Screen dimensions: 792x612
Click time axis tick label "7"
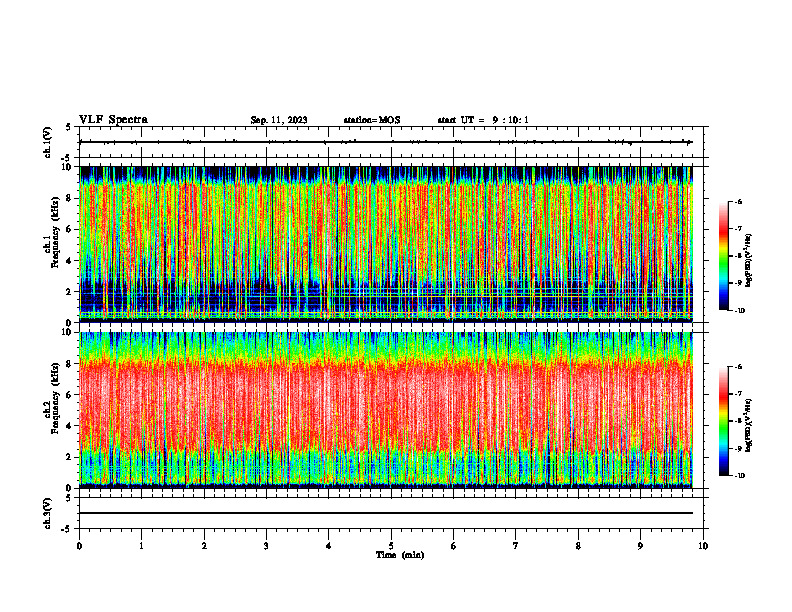(x=516, y=546)
